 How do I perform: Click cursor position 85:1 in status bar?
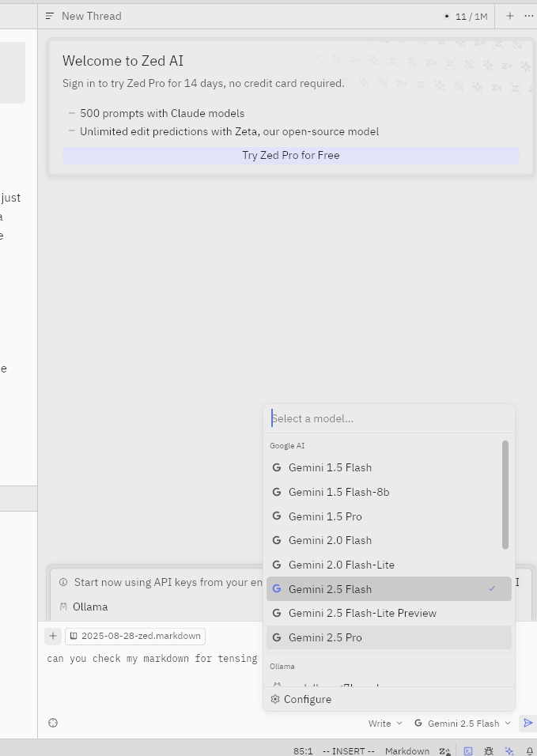(303, 751)
